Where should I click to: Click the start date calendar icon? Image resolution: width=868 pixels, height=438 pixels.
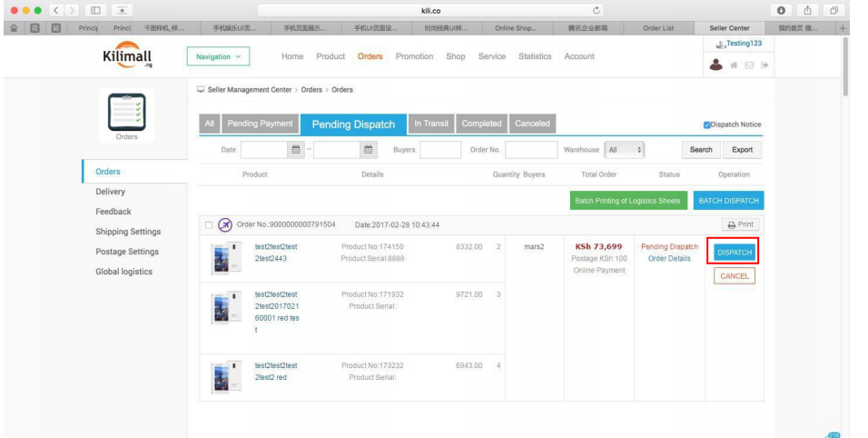pyautogui.click(x=295, y=150)
